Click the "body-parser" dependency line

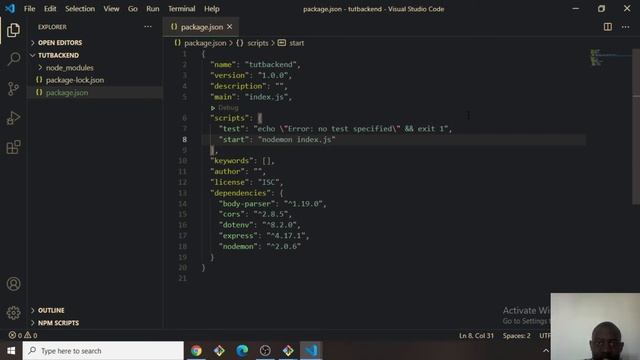272,204
